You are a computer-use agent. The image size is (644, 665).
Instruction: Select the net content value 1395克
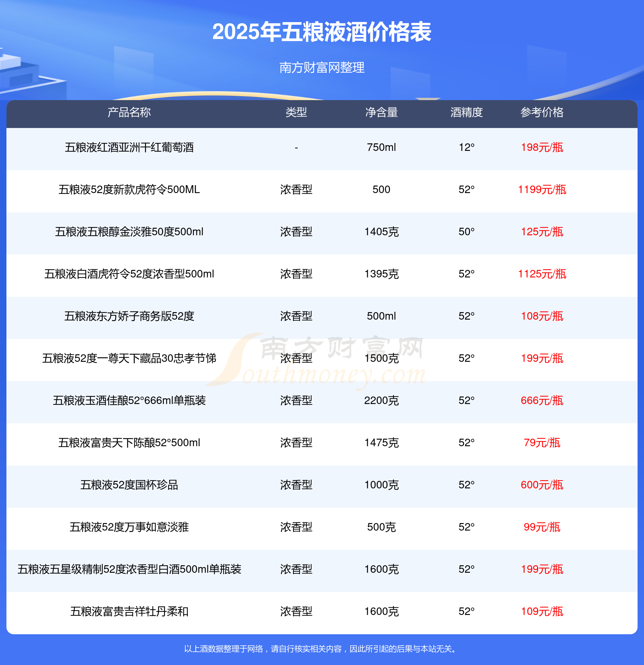tap(381, 274)
